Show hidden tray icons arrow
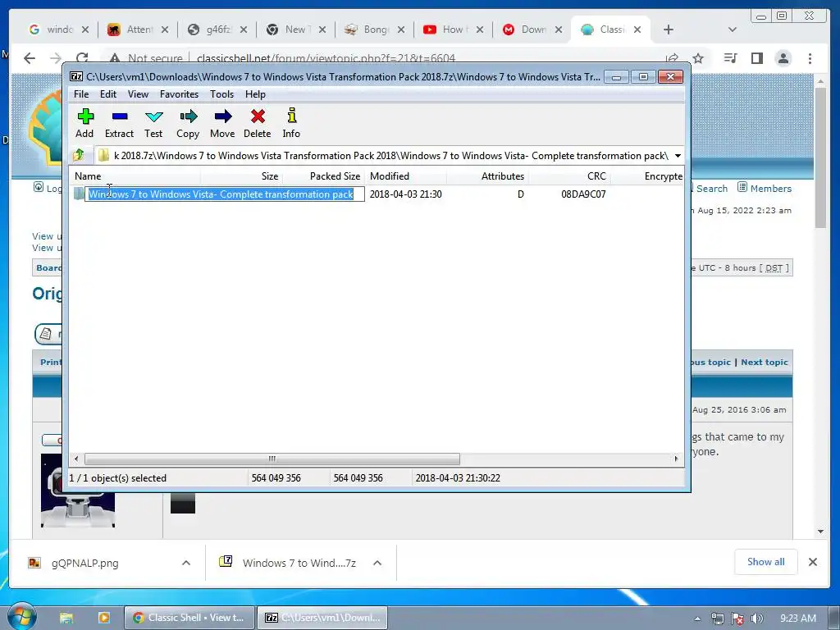The width and height of the screenshot is (840, 630). pyautogui.click(x=697, y=619)
